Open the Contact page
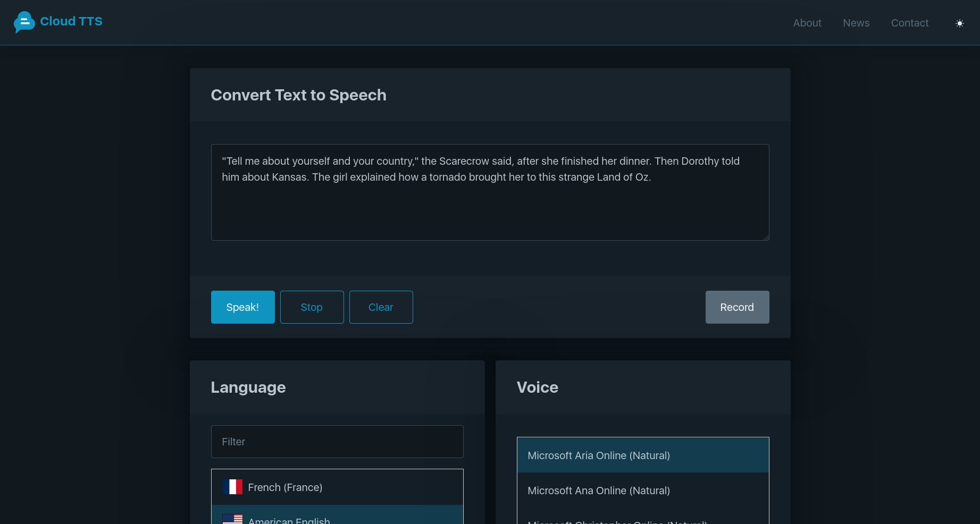 tap(909, 23)
